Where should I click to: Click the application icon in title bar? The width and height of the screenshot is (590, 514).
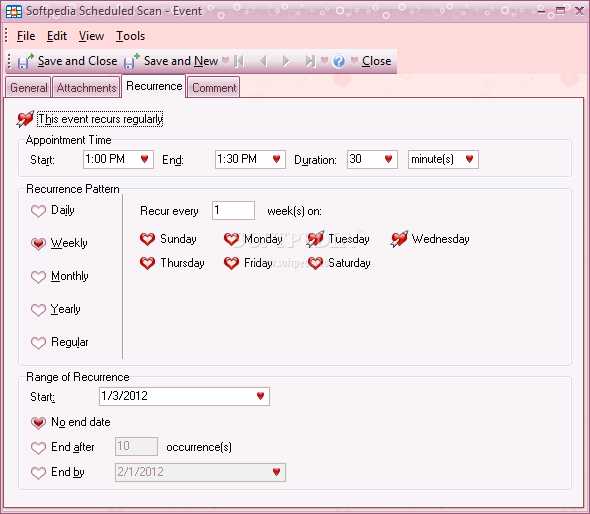pos(14,11)
